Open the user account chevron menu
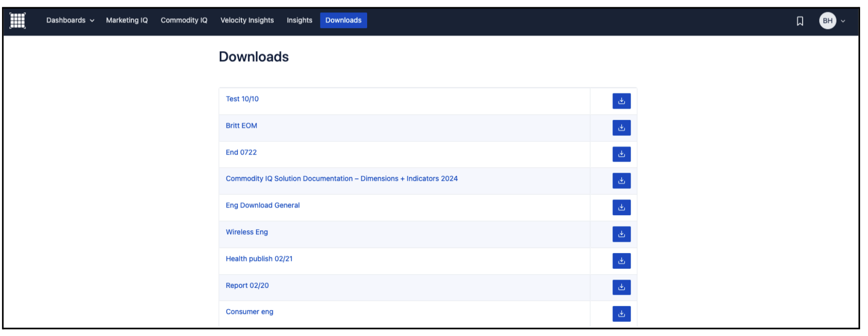The width and height of the screenshot is (868, 336). click(843, 21)
